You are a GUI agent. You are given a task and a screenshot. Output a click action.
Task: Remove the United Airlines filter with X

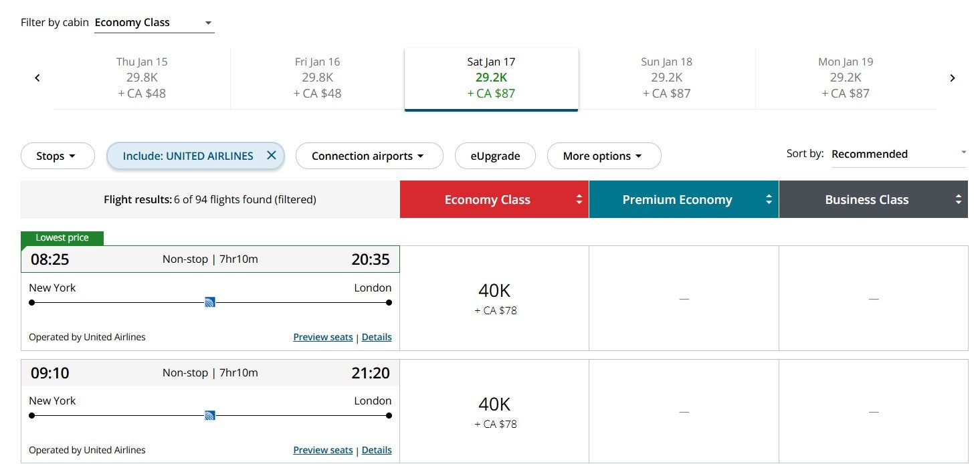coord(271,155)
